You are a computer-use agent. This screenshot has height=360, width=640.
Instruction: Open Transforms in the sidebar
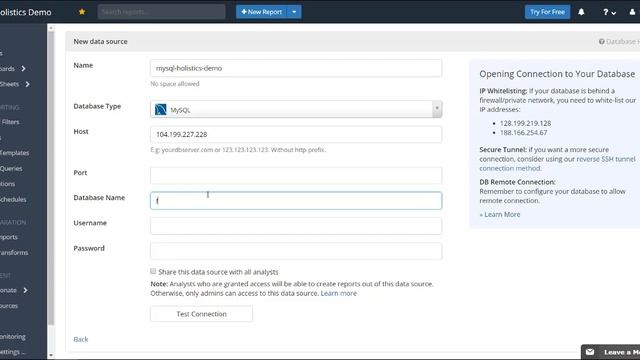point(14,252)
